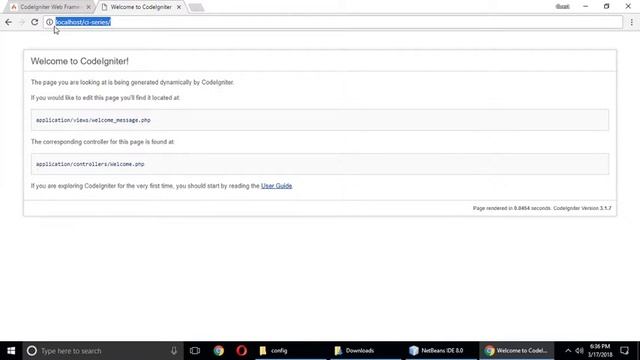
Task: Click the Chrome profile name button
Action: (562, 7)
